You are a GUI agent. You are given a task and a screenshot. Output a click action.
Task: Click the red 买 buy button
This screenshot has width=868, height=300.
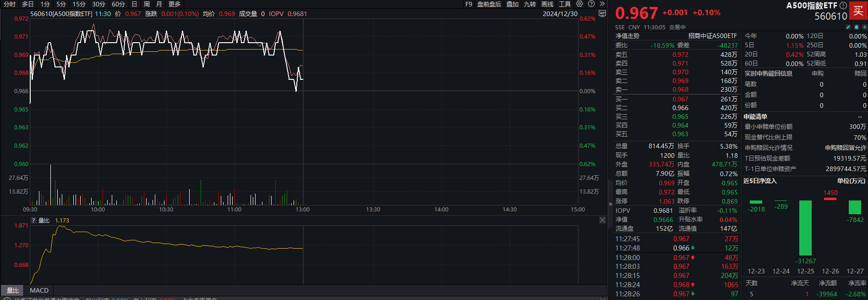[x=858, y=11]
